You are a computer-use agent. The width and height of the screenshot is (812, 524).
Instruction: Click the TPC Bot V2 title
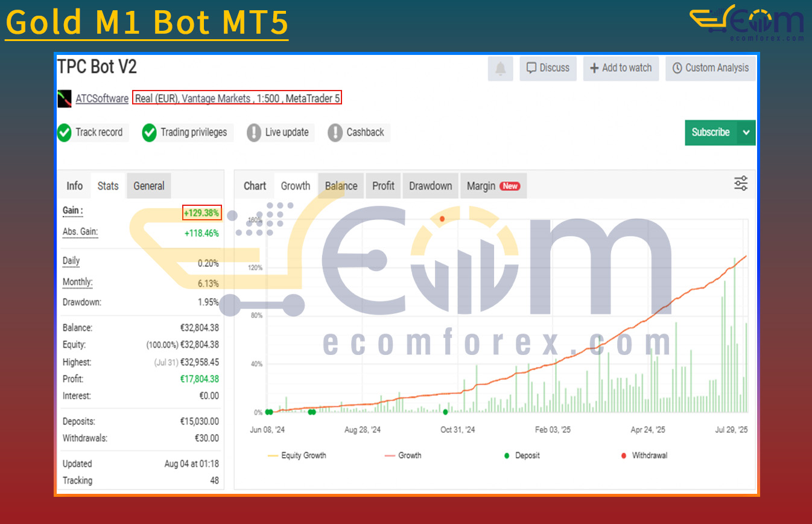click(97, 66)
